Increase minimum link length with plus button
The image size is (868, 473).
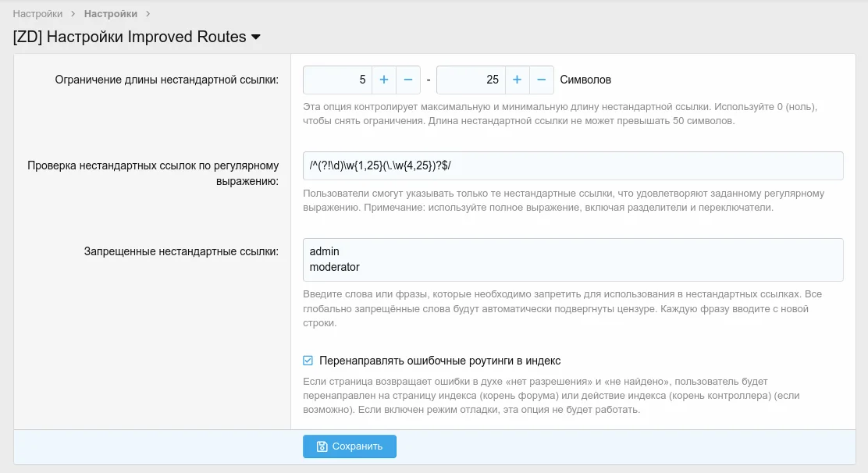point(384,80)
